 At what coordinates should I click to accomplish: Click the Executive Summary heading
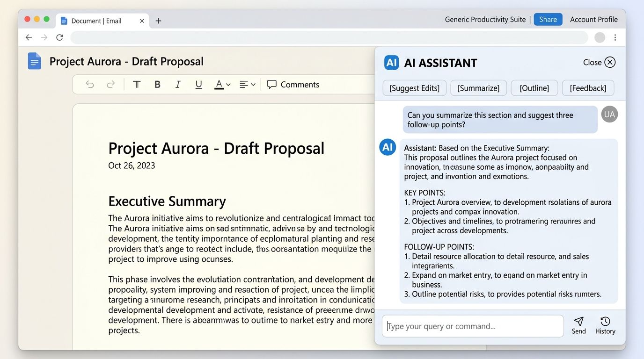tap(167, 201)
